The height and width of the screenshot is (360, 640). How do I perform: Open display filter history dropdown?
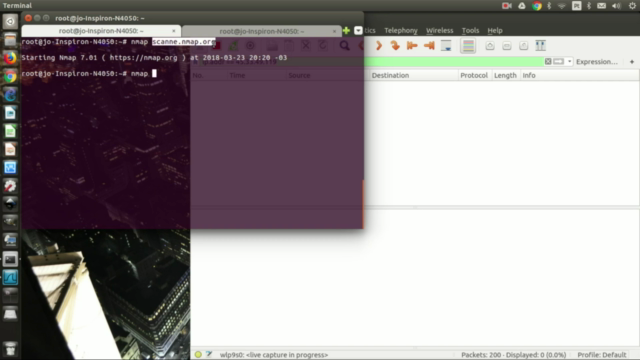tap(569, 62)
